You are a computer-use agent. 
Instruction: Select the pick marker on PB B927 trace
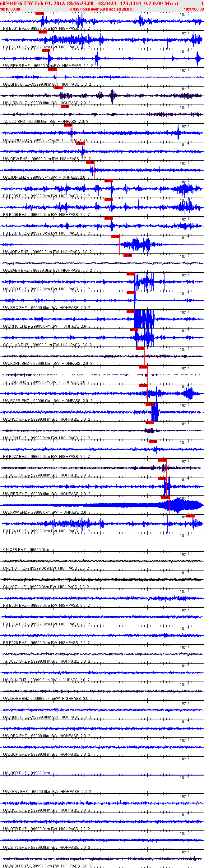(153, 441)
